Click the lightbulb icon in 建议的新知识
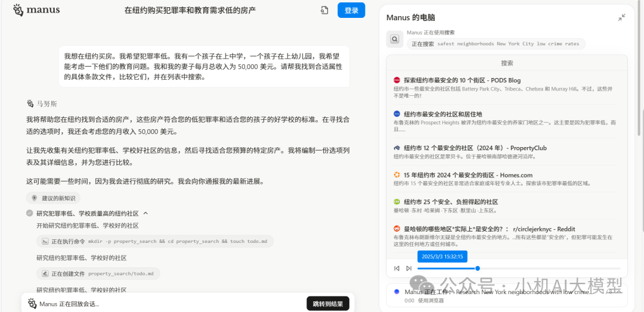 point(35,198)
